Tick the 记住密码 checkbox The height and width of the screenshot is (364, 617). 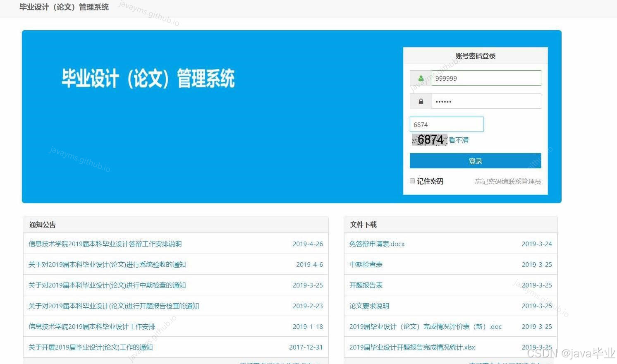412,181
